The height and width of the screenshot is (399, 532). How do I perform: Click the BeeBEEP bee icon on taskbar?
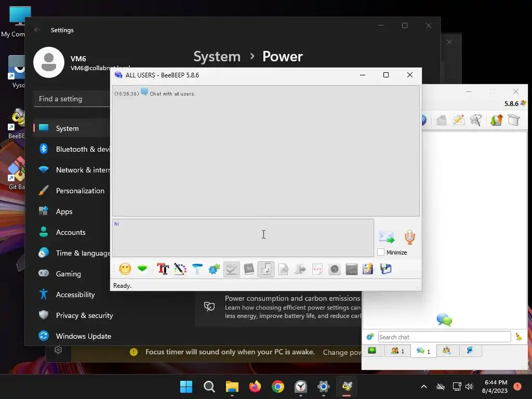(x=347, y=387)
